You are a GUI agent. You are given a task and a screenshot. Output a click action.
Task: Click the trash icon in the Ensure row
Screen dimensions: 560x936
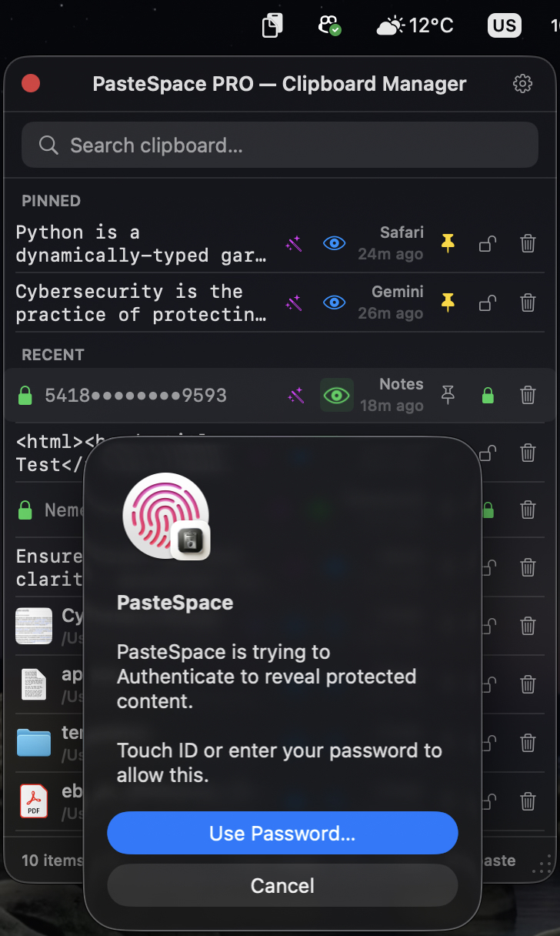528,568
